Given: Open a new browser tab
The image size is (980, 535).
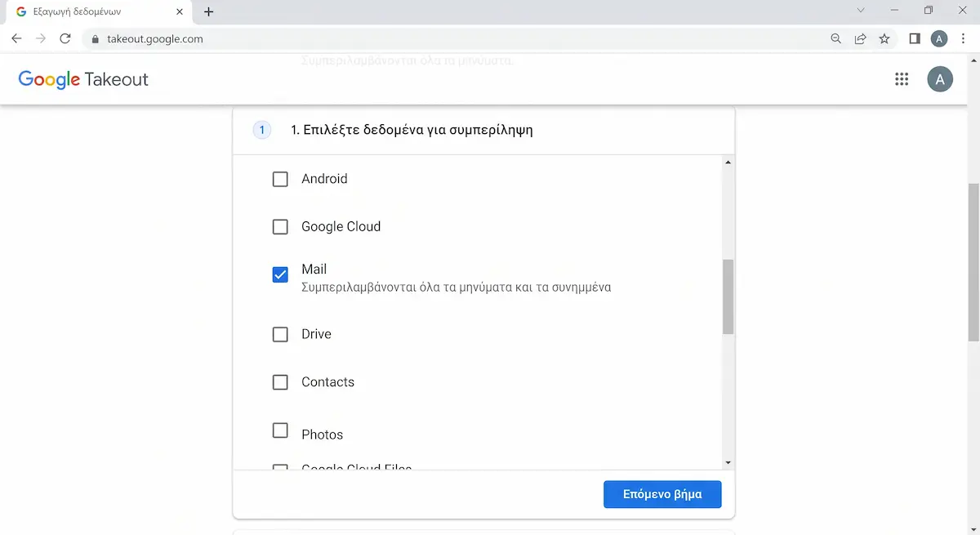Looking at the screenshot, I should (208, 11).
